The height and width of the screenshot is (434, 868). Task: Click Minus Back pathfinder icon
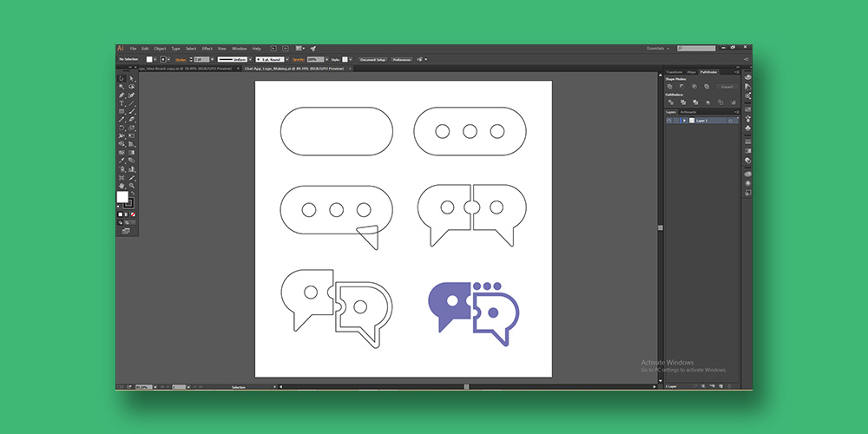(733, 102)
